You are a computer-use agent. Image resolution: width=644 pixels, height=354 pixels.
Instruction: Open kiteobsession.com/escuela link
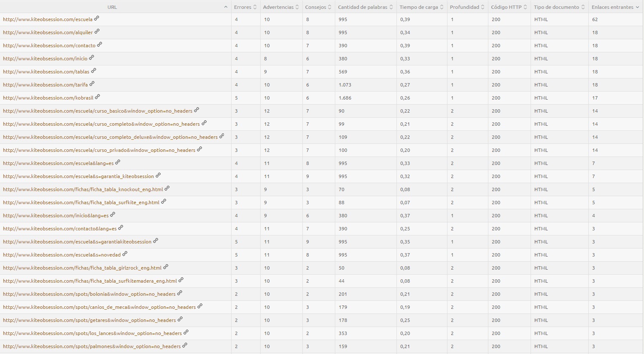(48, 19)
